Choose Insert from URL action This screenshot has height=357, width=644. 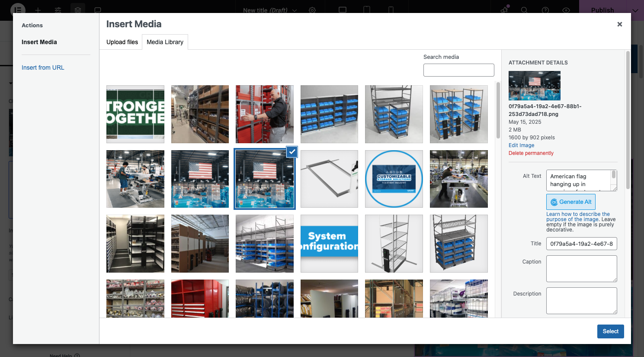pos(43,68)
